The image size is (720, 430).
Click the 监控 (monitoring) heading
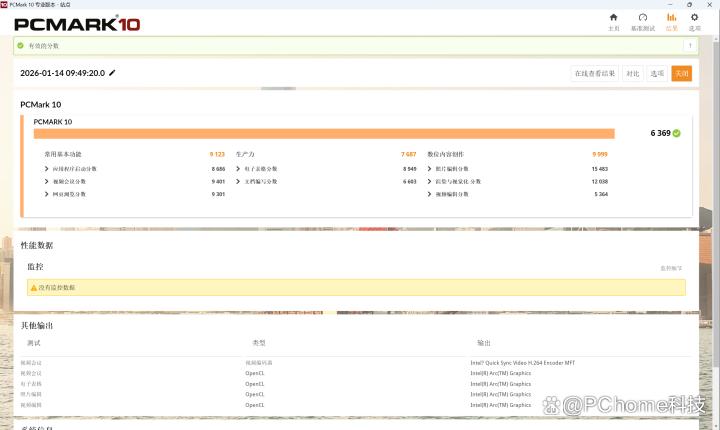[35, 266]
